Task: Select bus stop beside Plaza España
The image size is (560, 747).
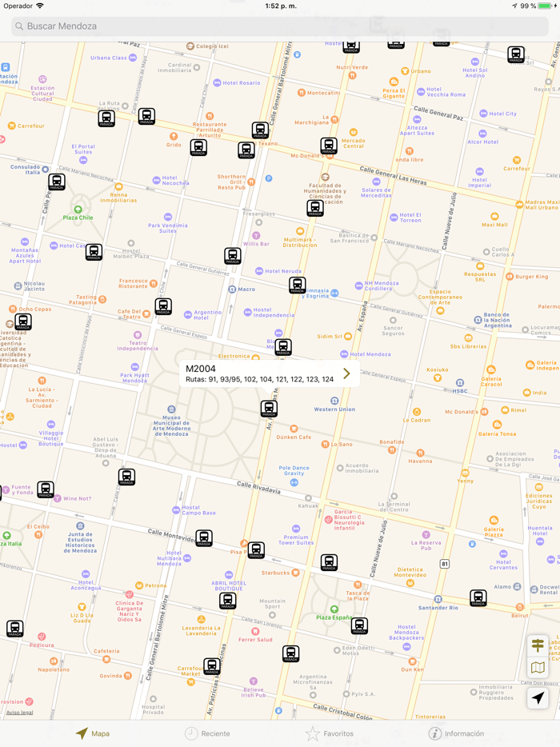Action: click(359, 625)
